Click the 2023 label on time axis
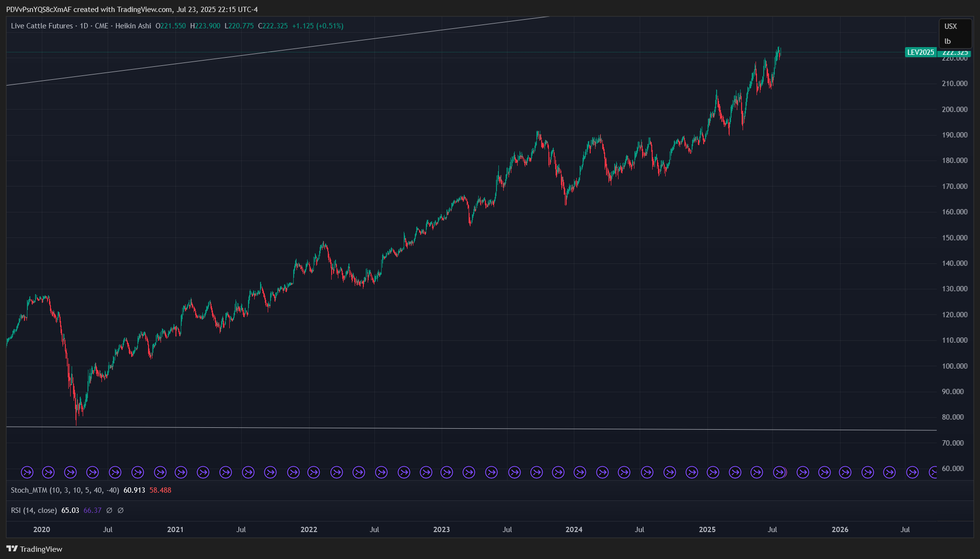This screenshot has height=559, width=980. (442, 530)
